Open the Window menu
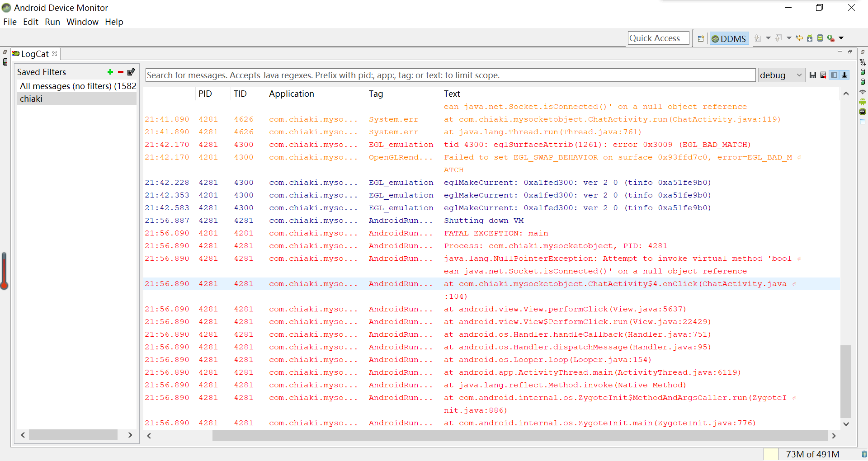This screenshot has height=461, width=868. coord(82,22)
